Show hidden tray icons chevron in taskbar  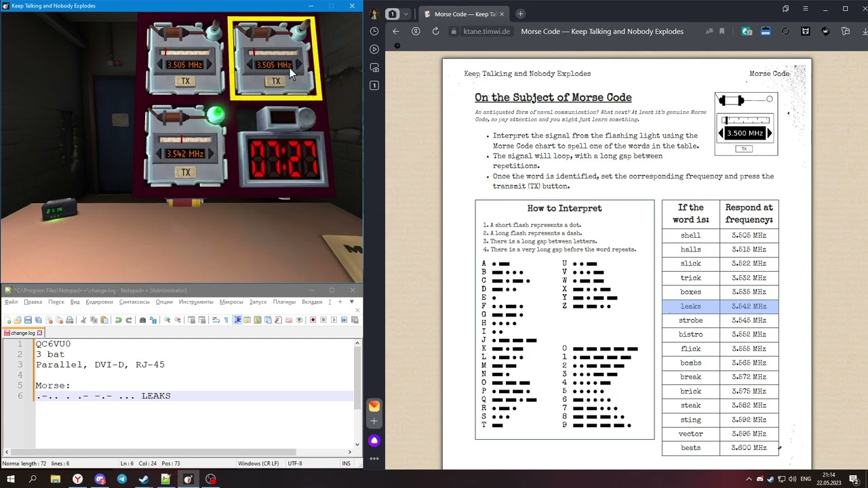pos(749,479)
